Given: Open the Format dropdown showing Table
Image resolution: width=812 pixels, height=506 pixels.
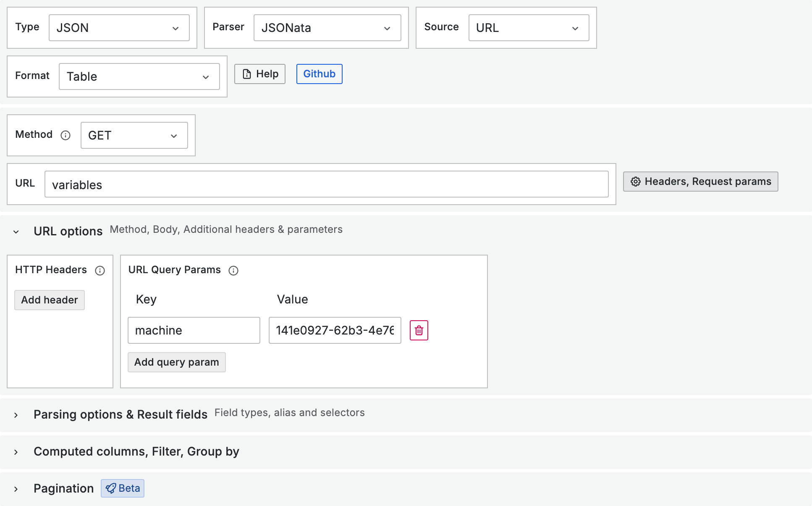Looking at the screenshot, I should point(139,76).
